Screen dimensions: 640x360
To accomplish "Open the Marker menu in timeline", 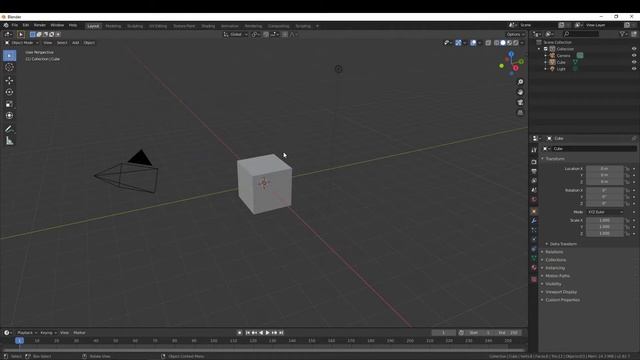I will [79, 333].
